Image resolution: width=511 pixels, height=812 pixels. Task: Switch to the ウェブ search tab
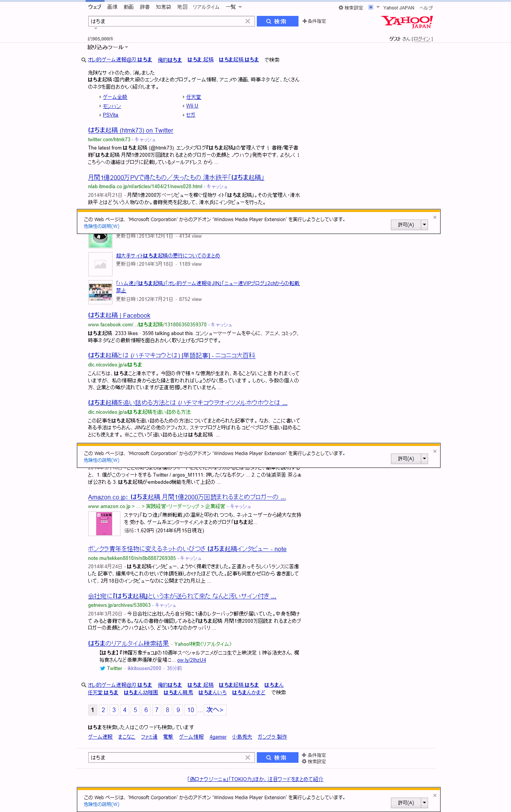click(x=95, y=7)
